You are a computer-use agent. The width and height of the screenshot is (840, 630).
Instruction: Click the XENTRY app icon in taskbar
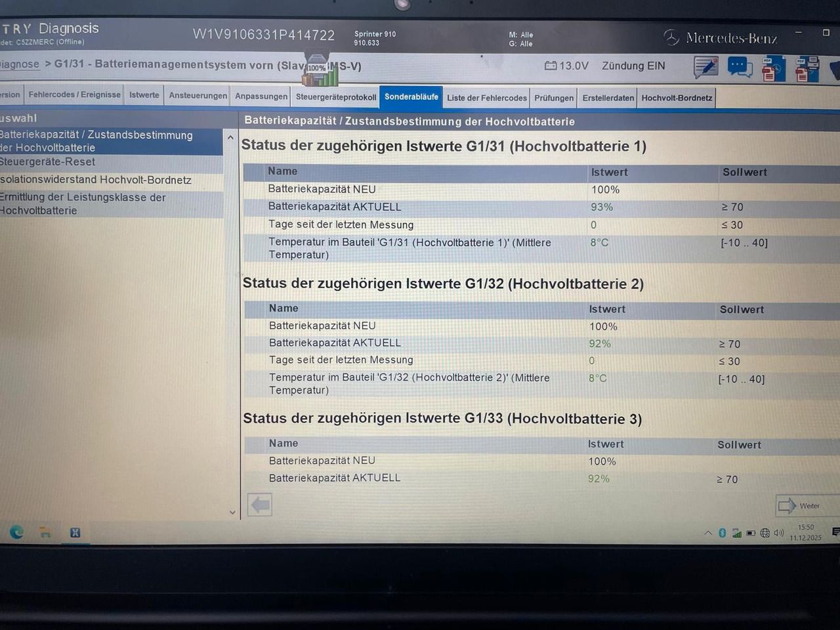pos(75,532)
